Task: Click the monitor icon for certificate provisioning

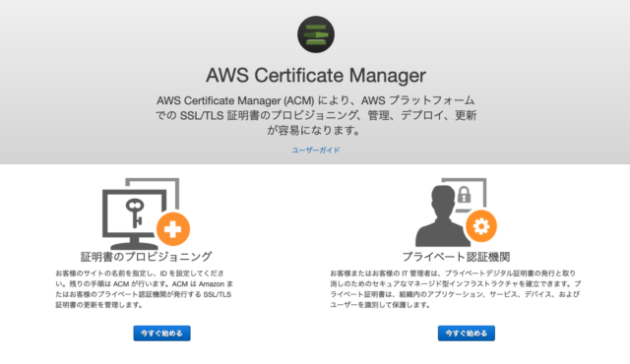Action: tap(134, 218)
